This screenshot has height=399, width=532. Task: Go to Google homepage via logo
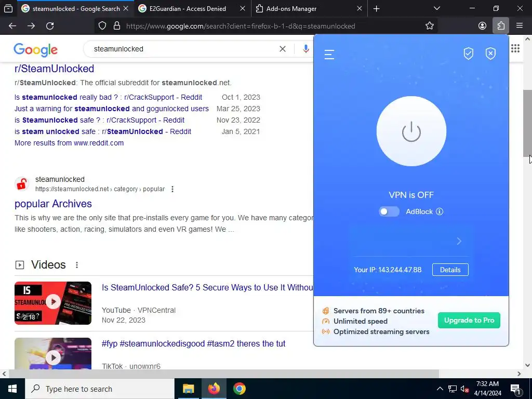tap(36, 49)
